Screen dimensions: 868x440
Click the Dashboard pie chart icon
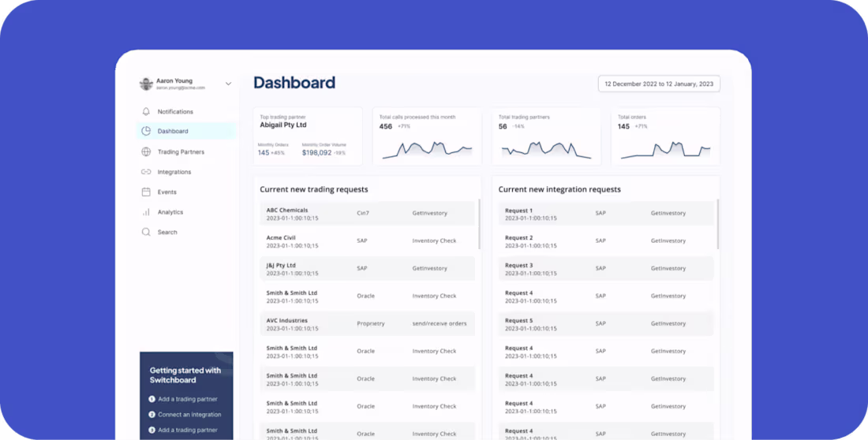[146, 131]
